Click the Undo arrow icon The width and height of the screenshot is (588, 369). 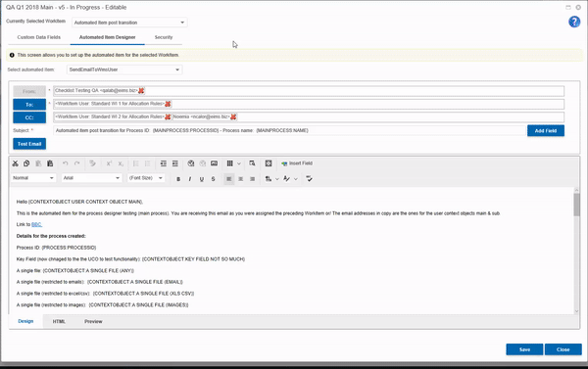click(66, 163)
